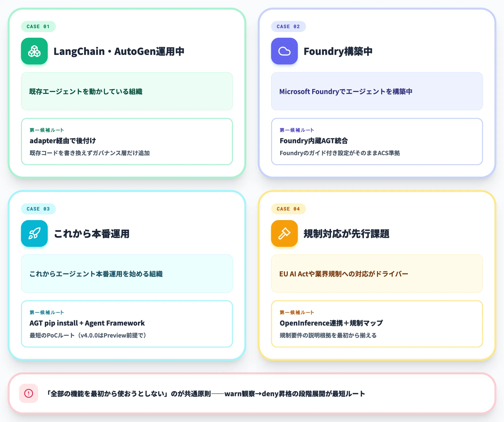Click the common principle text about warn観察→deny昇格
Screen dimensions: 504x422
click(x=205, y=394)
